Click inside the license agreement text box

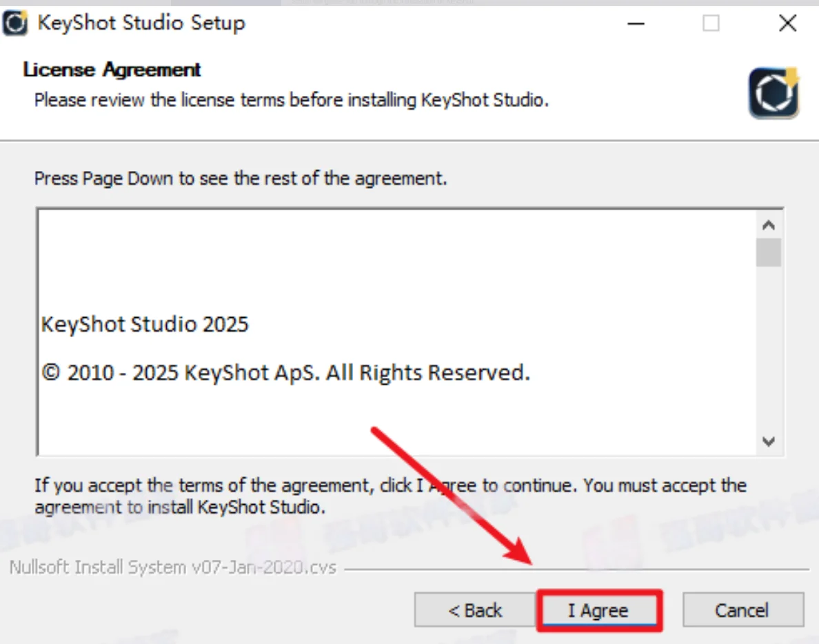point(397,332)
